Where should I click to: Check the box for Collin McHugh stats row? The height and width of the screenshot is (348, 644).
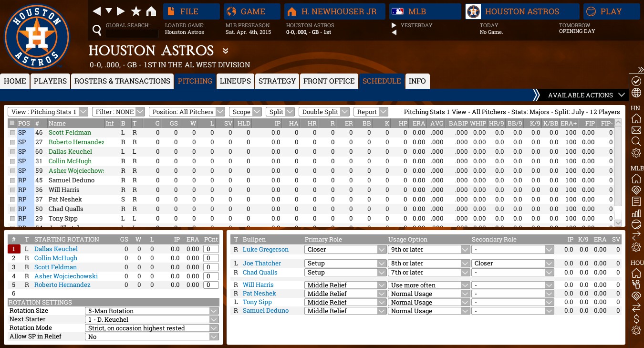[x=12, y=161]
